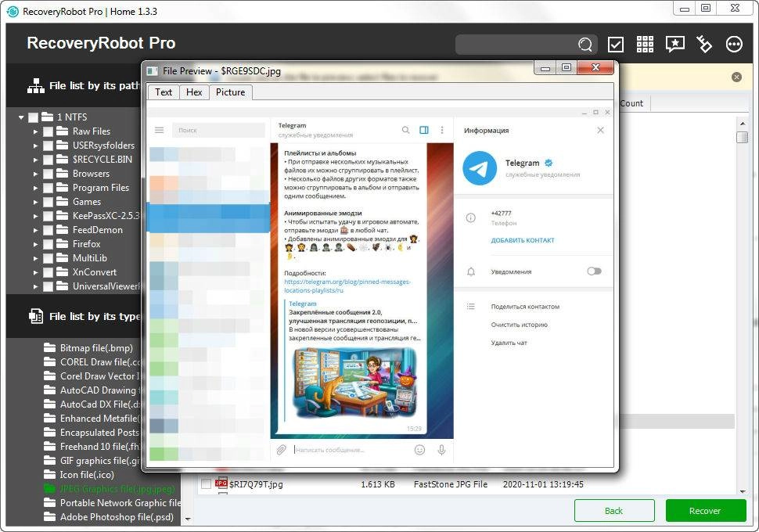Viewport: 759px width, 532px height.
Task: Click the file list vertical scrollbar thumb
Action: [x=742, y=137]
